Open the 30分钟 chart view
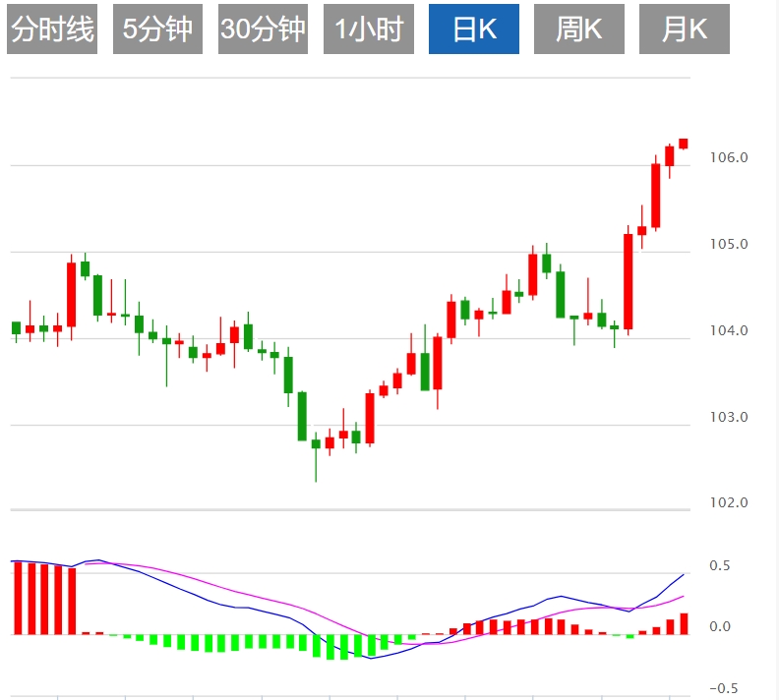 click(x=263, y=29)
